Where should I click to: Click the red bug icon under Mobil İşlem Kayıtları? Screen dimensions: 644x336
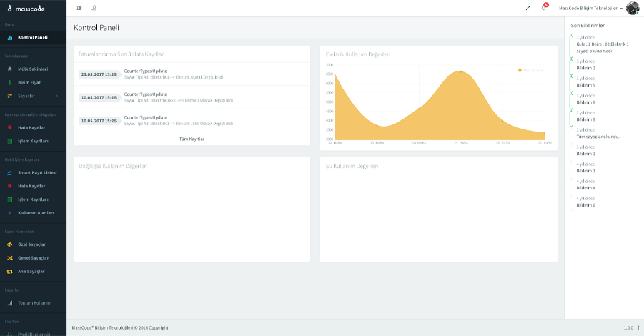pyautogui.click(x=10, y=186)
